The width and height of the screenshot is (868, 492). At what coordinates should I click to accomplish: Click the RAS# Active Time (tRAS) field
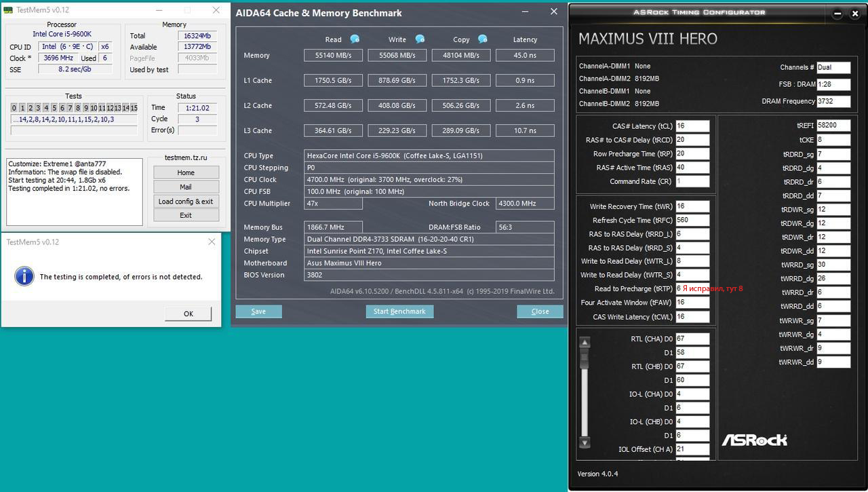click(x=692, y=168)
